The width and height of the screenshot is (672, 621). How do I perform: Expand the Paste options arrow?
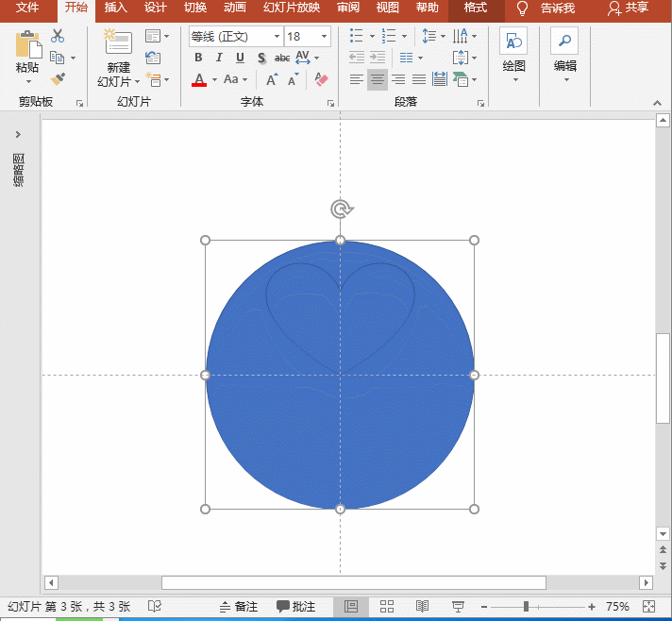28,81
